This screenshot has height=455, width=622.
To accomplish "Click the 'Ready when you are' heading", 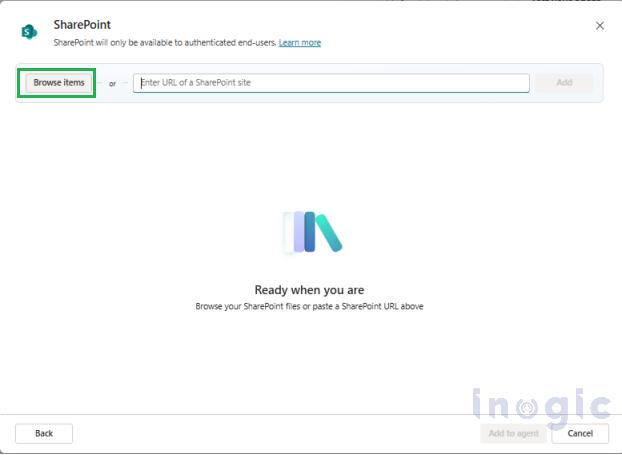I will click(309, 290).
